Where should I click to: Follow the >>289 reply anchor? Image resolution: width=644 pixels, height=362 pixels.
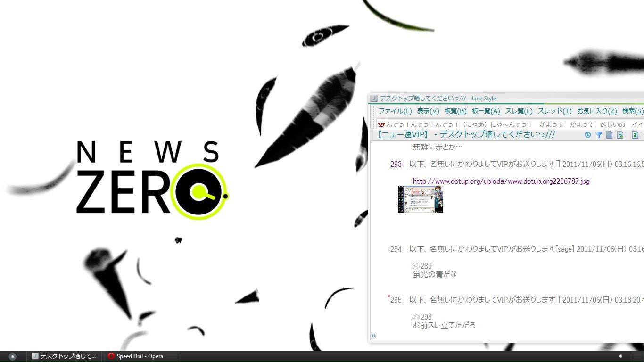[422, 266]
